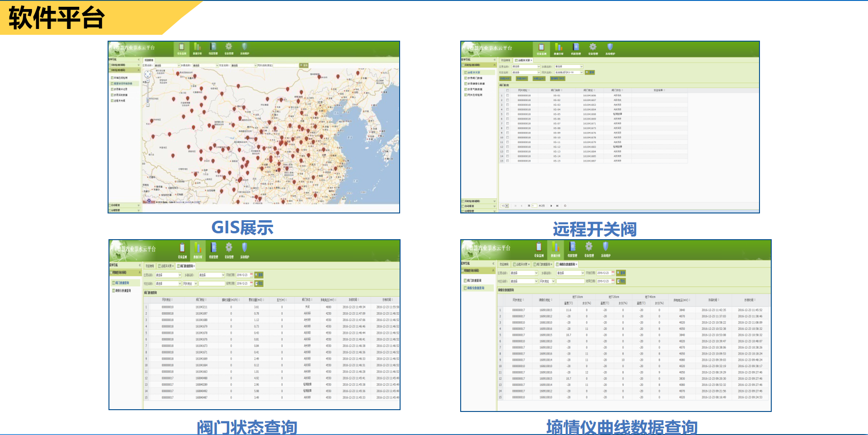Tick the select-all checkbox in valve table header

tap(508, 90)
